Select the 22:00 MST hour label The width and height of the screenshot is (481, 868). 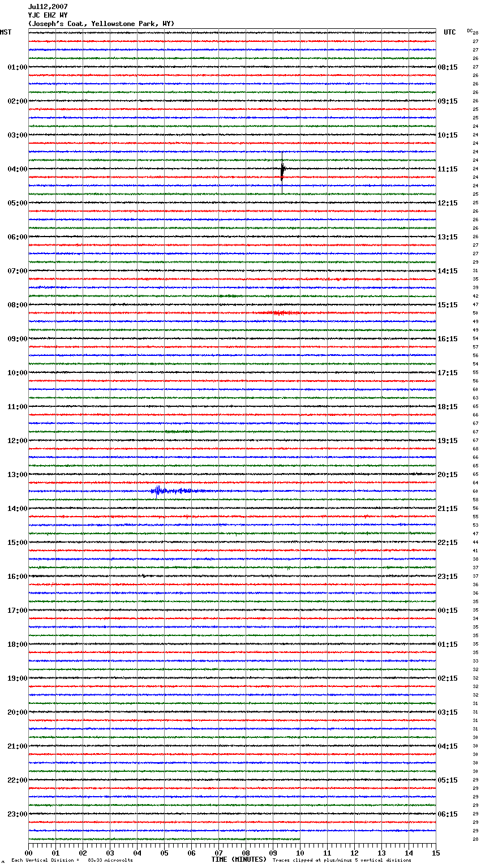pyautogui.click(x=17, y=780)
